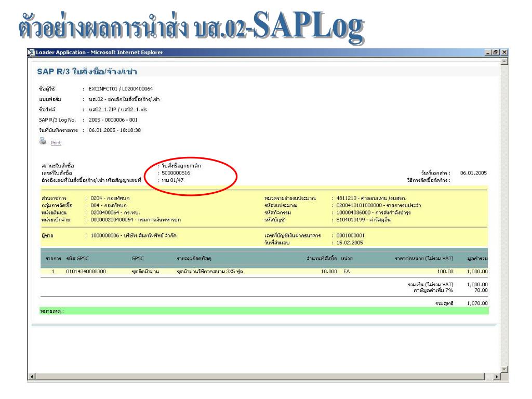Restore the Loader Application window
Image resolution: width=532 pixels, height=399 pixels.
[x=496, y=52]
